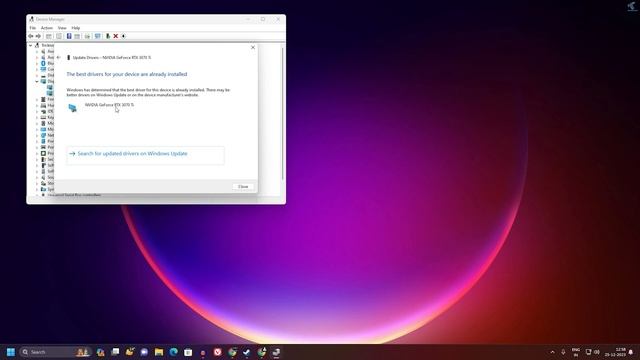The height and width of the screenshot is (360, 640).
Task: Click the taskbar Search box
Action: (55, 352)
